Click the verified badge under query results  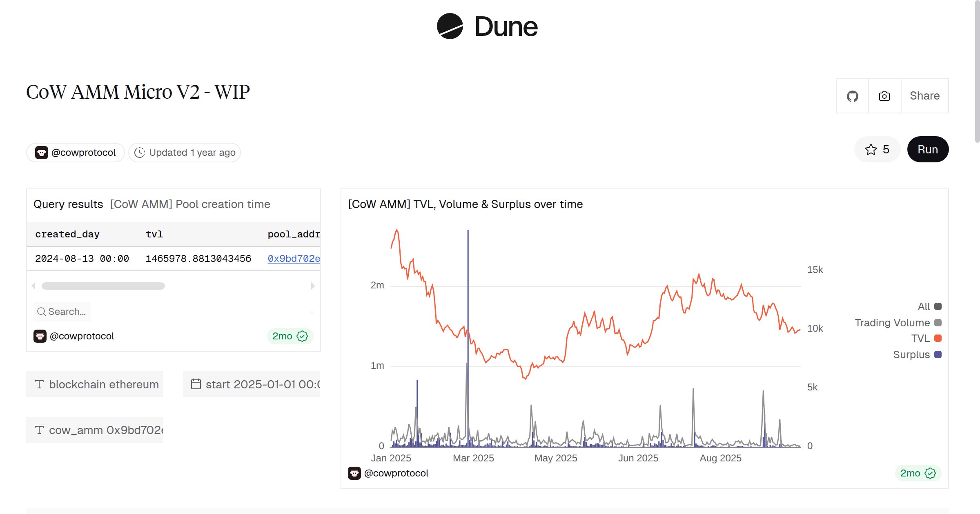pyautogui.click(x=302, y=336)
